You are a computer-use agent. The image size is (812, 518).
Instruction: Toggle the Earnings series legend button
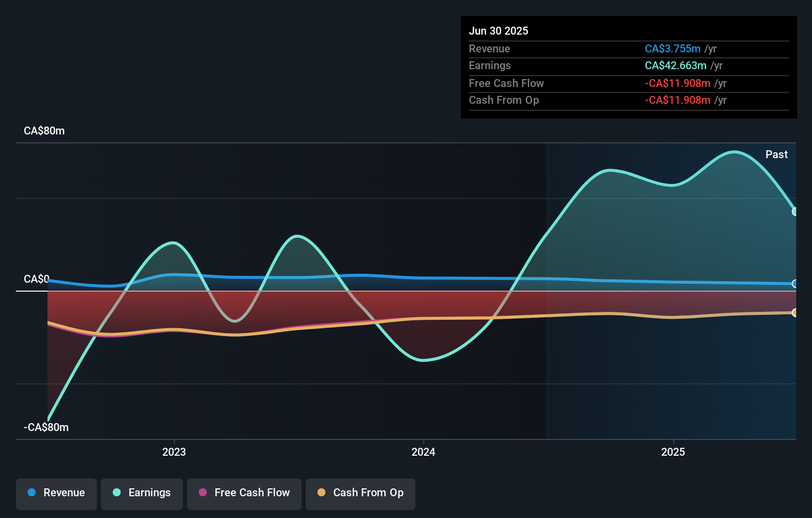(142, 494)
